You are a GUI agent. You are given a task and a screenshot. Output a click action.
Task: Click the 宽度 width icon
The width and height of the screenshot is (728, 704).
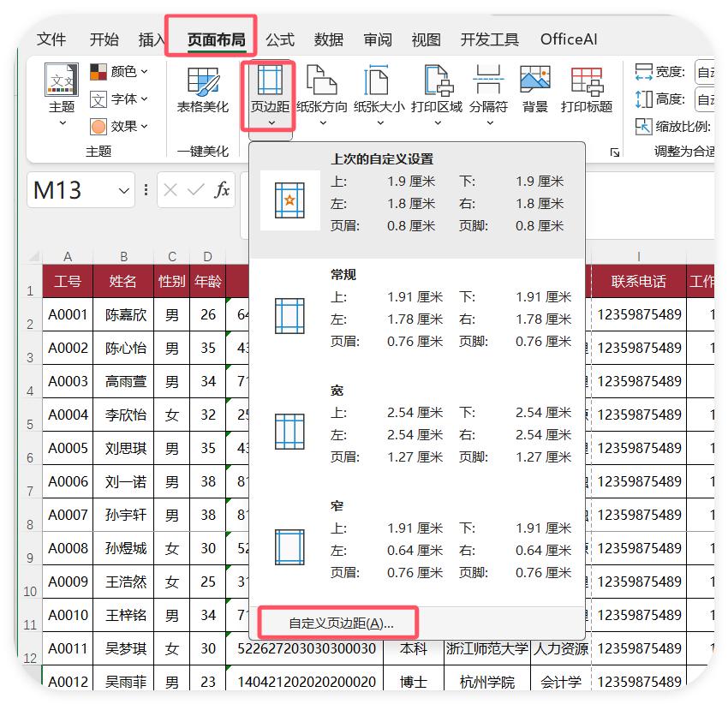[643, 72]
